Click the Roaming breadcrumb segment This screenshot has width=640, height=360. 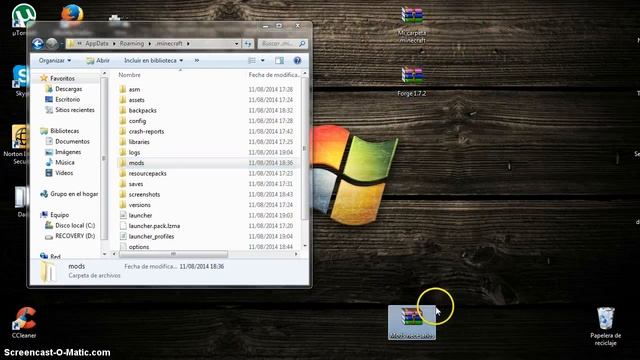(x=131, y=43)
